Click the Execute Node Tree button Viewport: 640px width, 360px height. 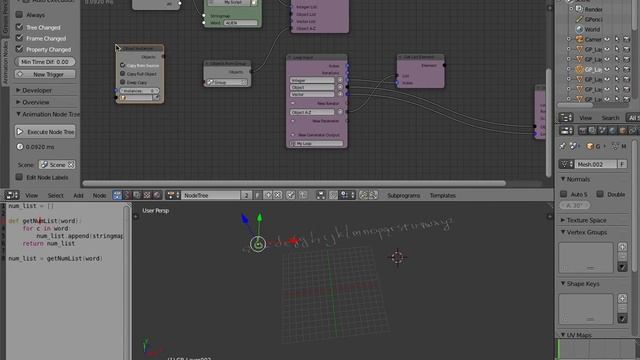[45, 132]
